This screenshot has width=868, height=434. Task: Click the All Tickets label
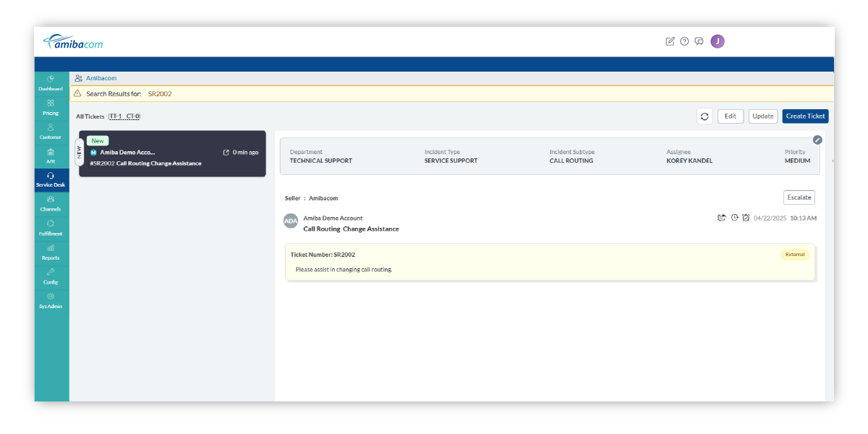pos(90,116)
